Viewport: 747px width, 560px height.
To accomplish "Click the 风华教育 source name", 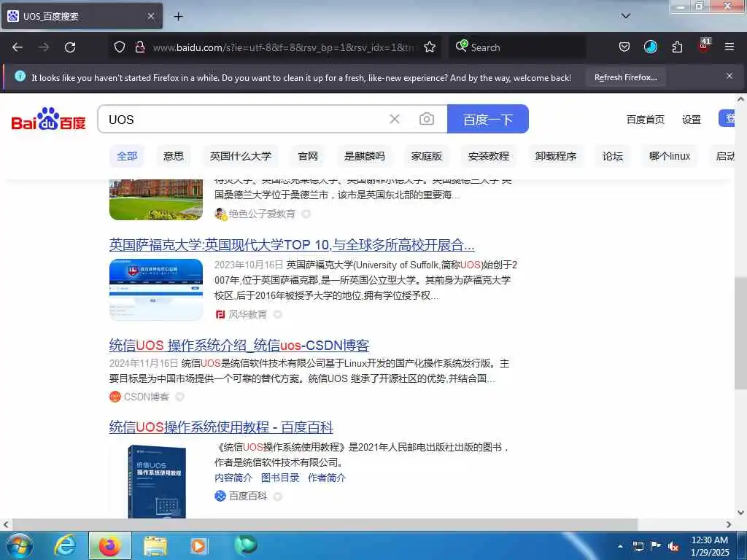I will [x=248, y=314].
